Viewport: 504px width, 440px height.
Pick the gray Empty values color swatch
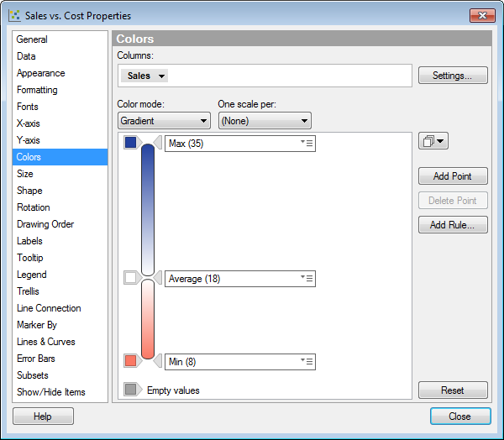(130, 390)
